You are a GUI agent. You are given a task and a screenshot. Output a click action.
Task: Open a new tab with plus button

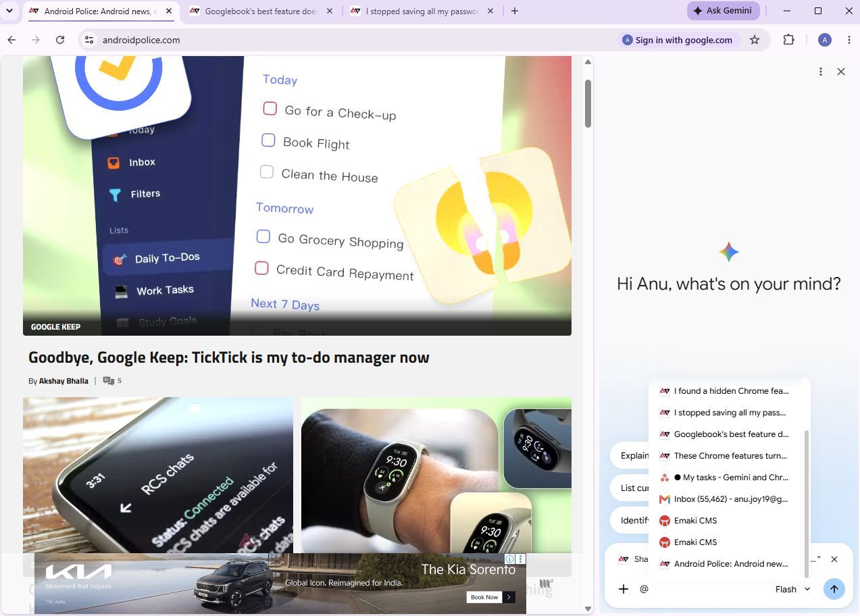tap(515, 11)
